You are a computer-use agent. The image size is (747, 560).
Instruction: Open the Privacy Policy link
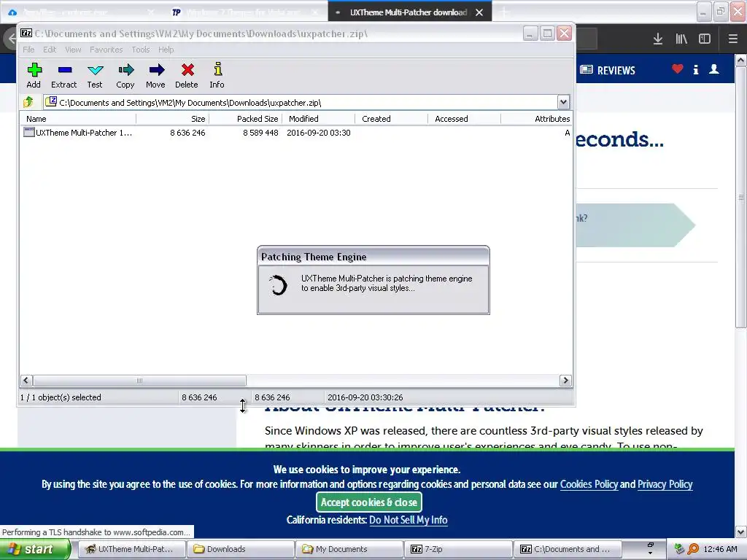coord(665,484)
